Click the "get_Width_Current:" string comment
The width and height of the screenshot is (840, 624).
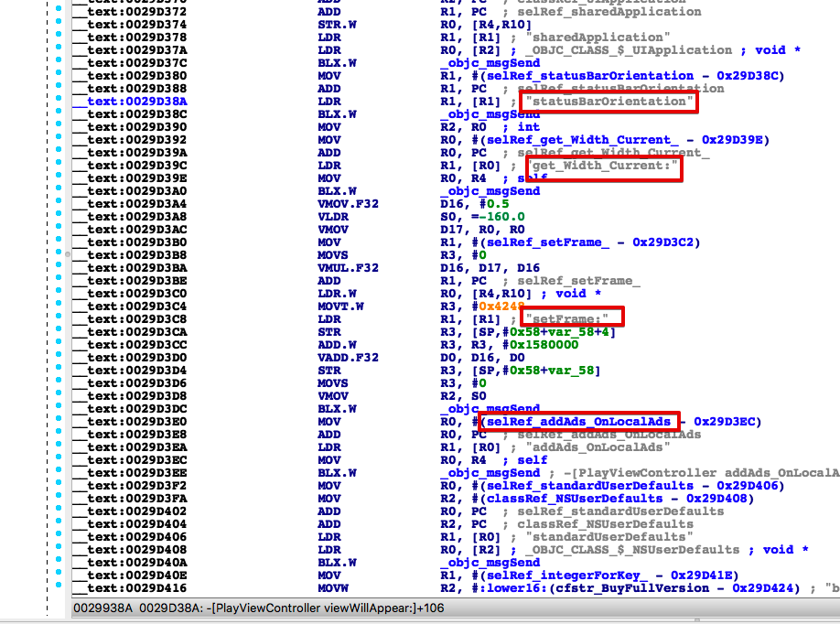click(605, 165)
